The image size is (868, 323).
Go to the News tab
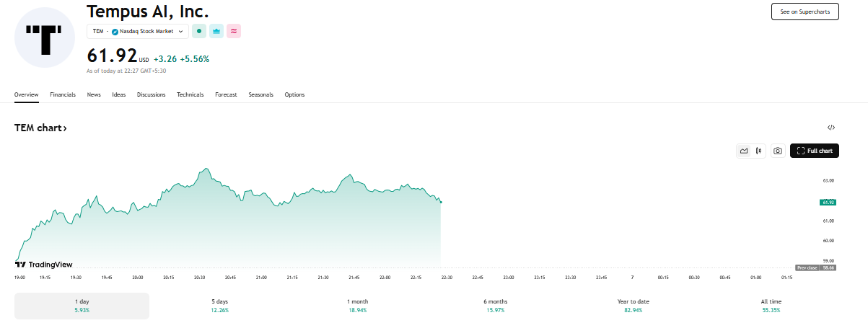click(x=94, y=94)
